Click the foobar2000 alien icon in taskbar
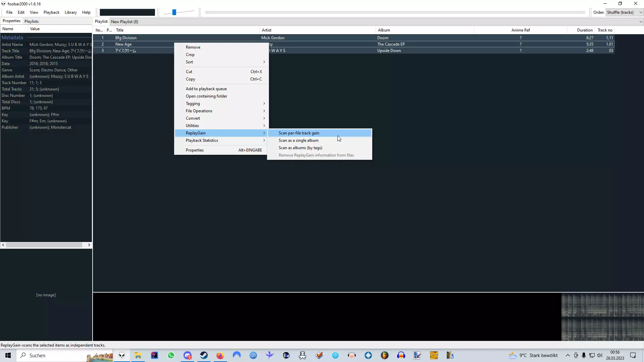This screenshot has width=644, height=362. [122, 355]
